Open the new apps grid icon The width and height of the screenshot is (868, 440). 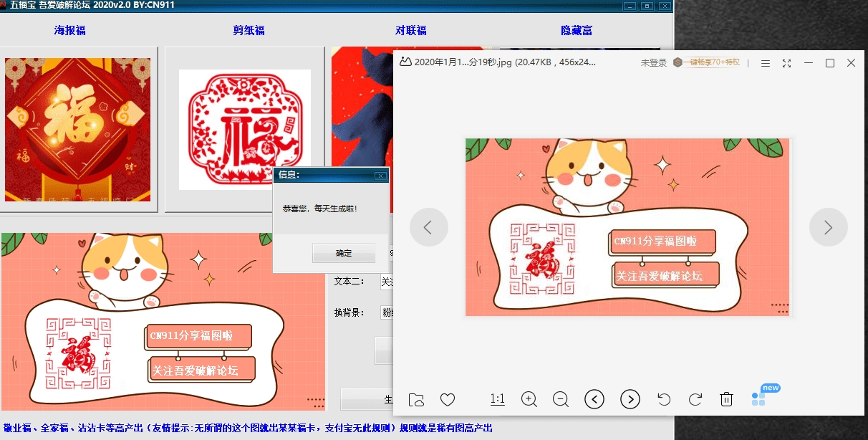tap(758, 398)
